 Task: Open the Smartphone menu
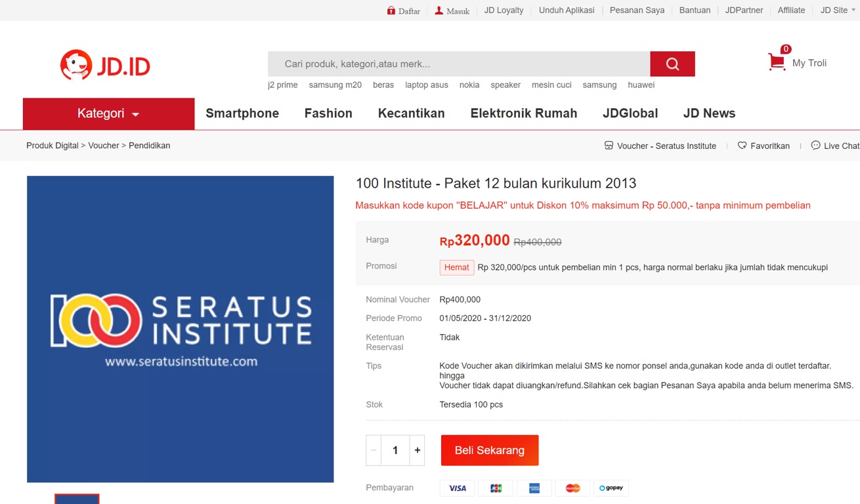point(242,114)
